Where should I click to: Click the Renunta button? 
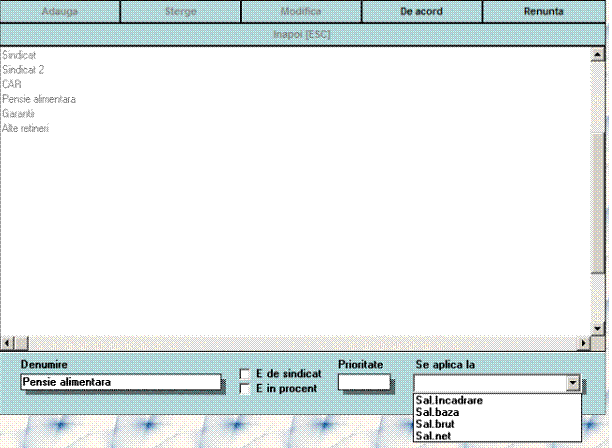(x=542, y=12)
